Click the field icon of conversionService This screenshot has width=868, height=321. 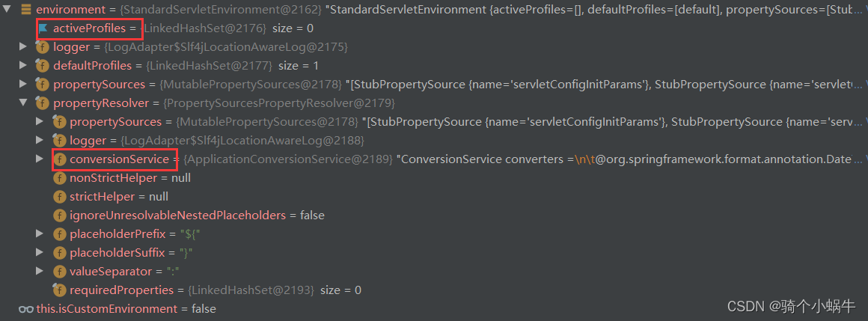click(x=59, y=159)
